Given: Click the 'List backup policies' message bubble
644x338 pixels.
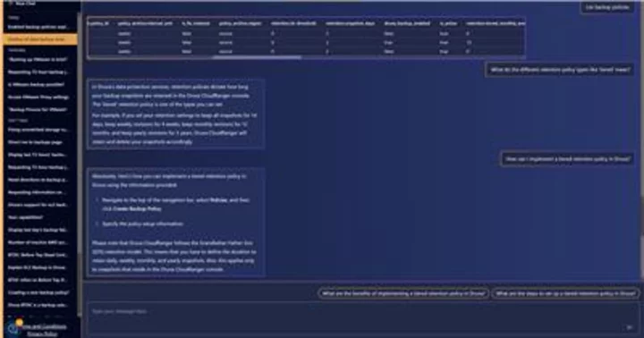Looking at the screenshot, I should pyautogui.click(x=607, y=7).
